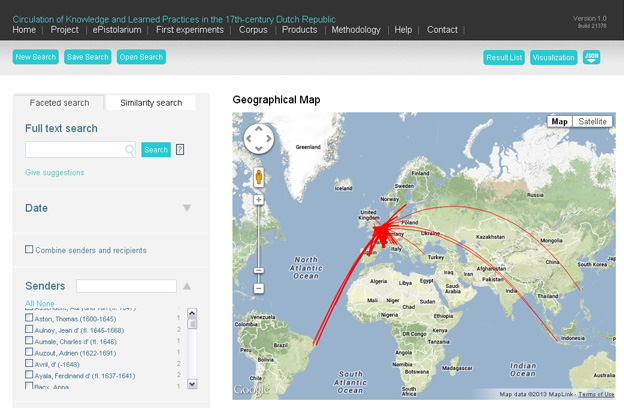The width and height of the screenshot is (624, 408).
Task: Open the Products menu item
Action: pyautogui.click(x=300, y=30)
